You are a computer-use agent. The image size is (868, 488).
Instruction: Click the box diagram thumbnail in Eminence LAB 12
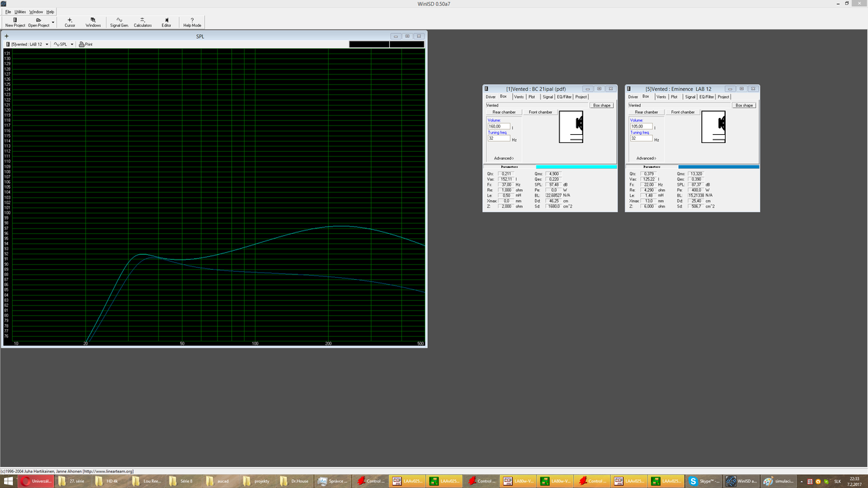point(713,127)
